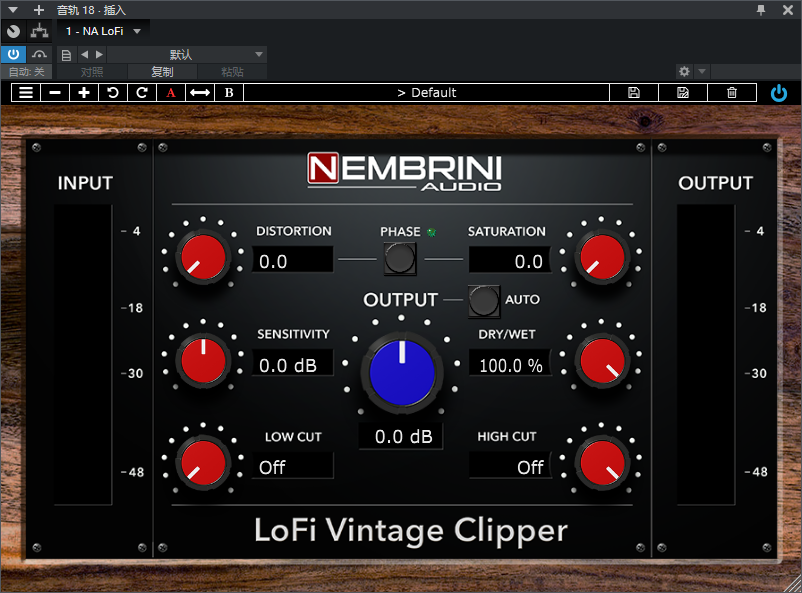Go to next host preset
Image resolution: width=802 pixels, height=593 pixels.
99,54
